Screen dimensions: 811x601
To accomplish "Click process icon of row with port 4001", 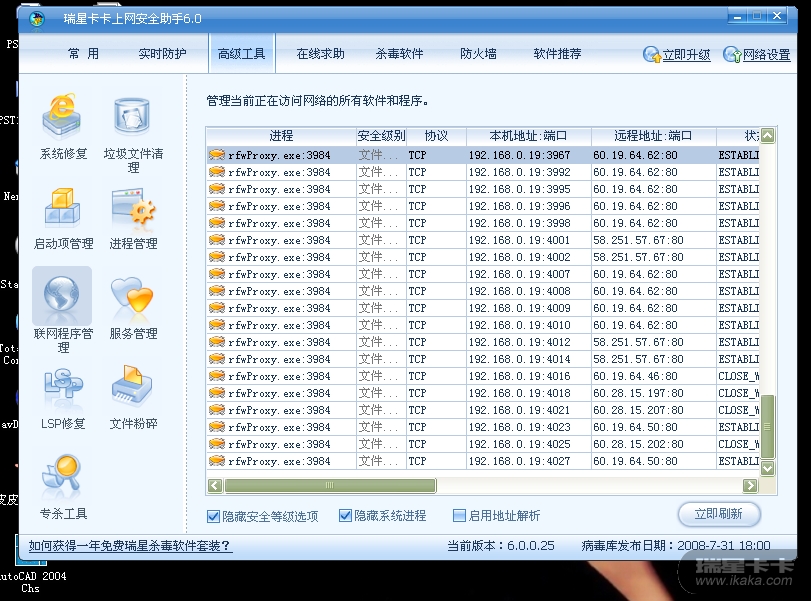I will (217, 240).
